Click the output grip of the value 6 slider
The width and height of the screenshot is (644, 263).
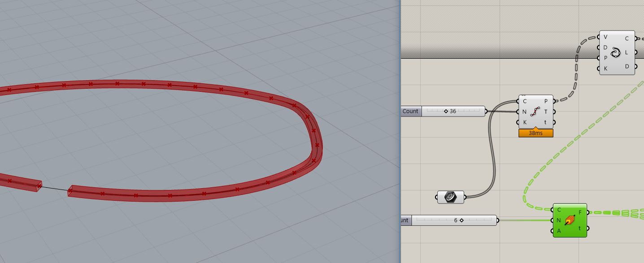[498, 220]
